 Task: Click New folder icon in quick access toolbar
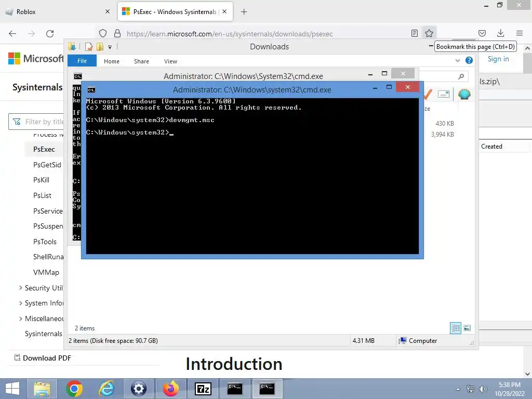[x=100, y=47]
